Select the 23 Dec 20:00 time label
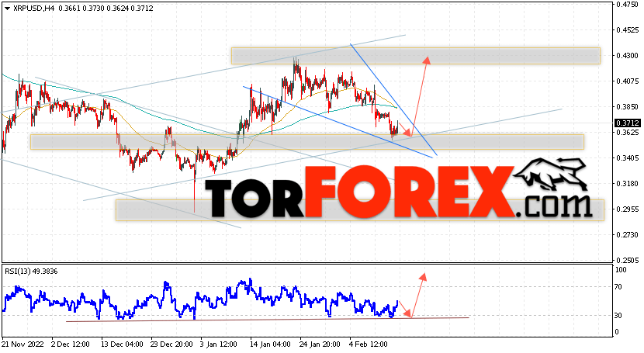Image resolution: width=644 pixels, height=353 pixels. pyautogui.click(x=171, y=344)
